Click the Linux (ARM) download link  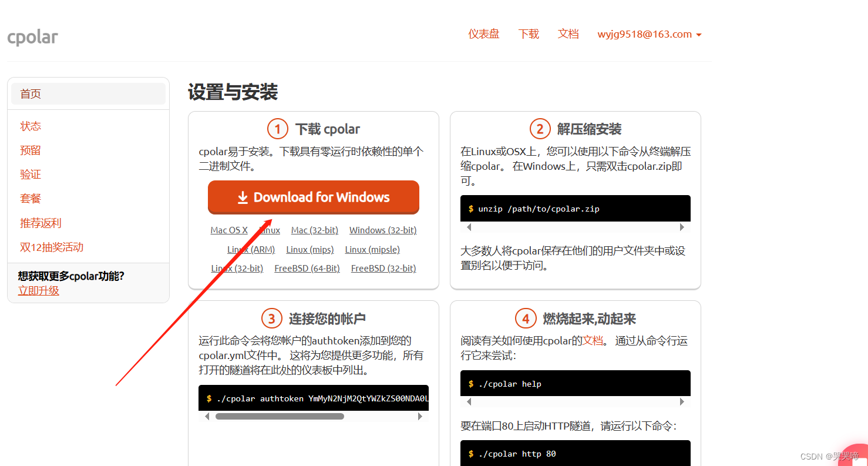tap(251, 250)
